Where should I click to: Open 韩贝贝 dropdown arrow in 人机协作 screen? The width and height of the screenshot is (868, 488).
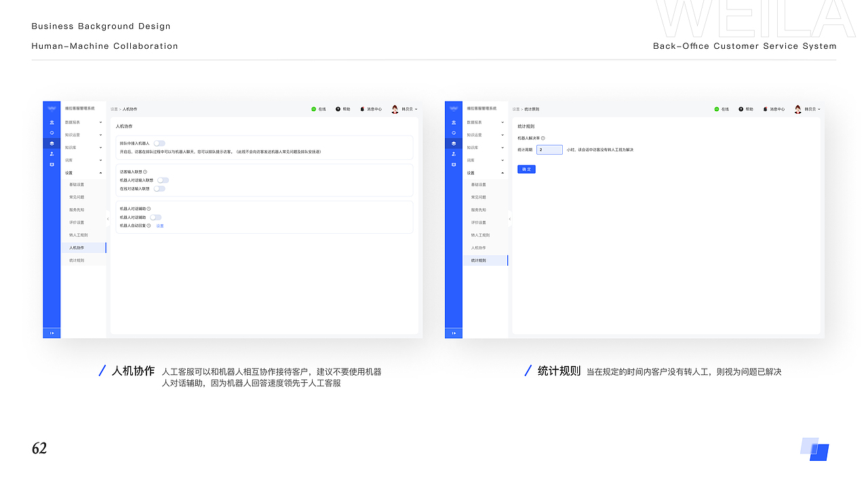[416, 109]
